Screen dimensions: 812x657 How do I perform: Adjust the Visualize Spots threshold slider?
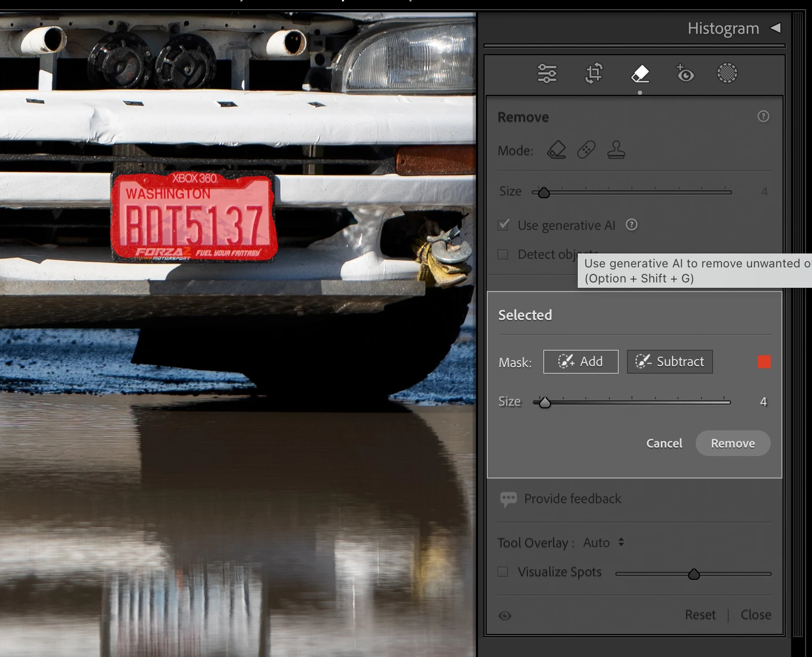[693, 573]
